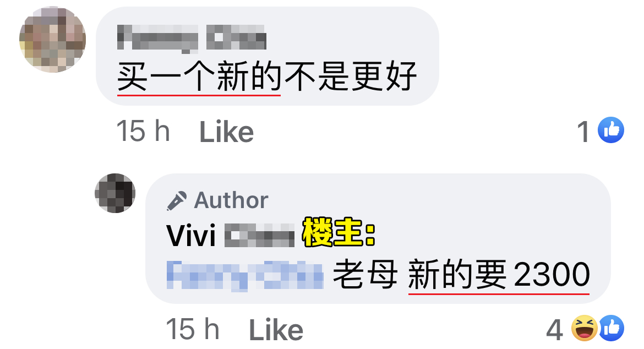Image resolution: width=644 pixels, height=349 pixels.
Task: Show the reaction count 1 on first comment
Action: click(583, 132)
